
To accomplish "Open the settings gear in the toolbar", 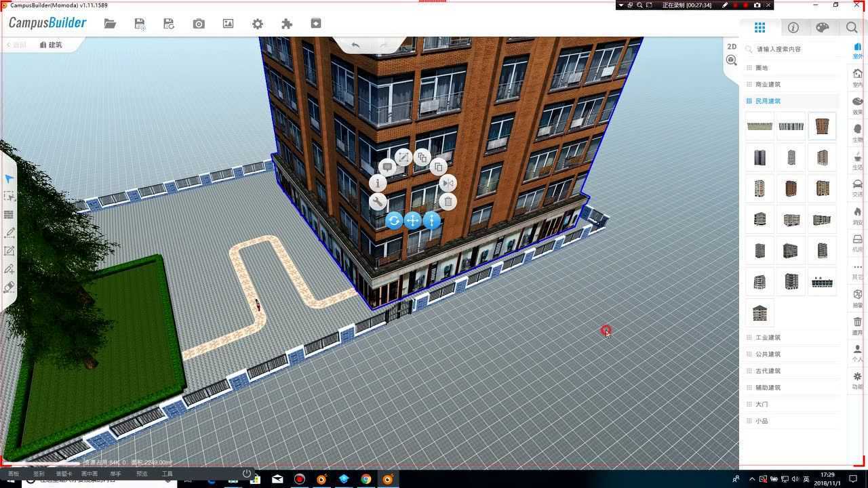I will click(x=258, y=23).
